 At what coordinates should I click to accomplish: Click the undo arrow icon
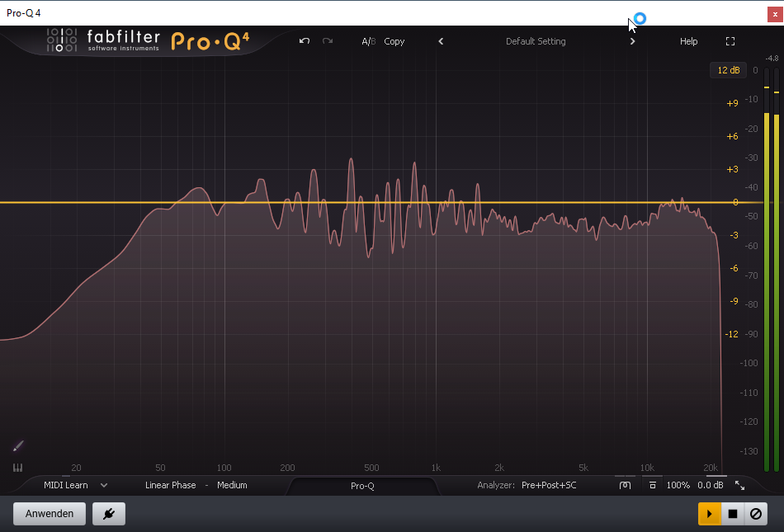(305, 41)
